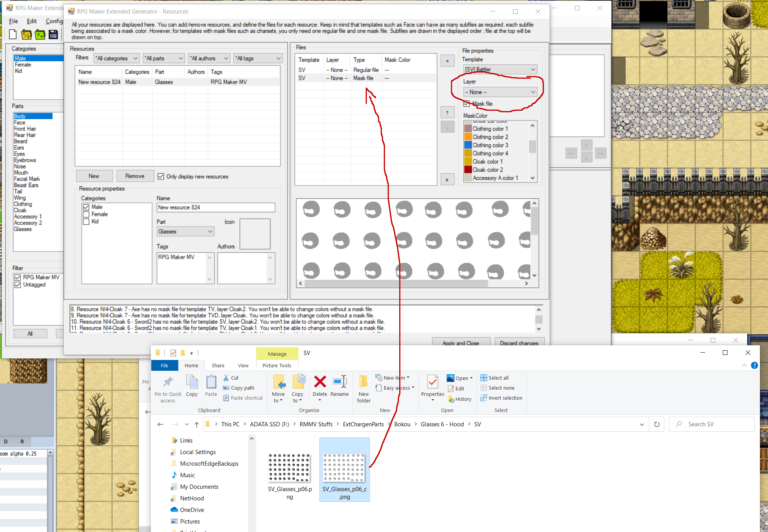768x532 pixels.
Task: Select Clothing color 3 blue swatch
Action: point(468,145)
